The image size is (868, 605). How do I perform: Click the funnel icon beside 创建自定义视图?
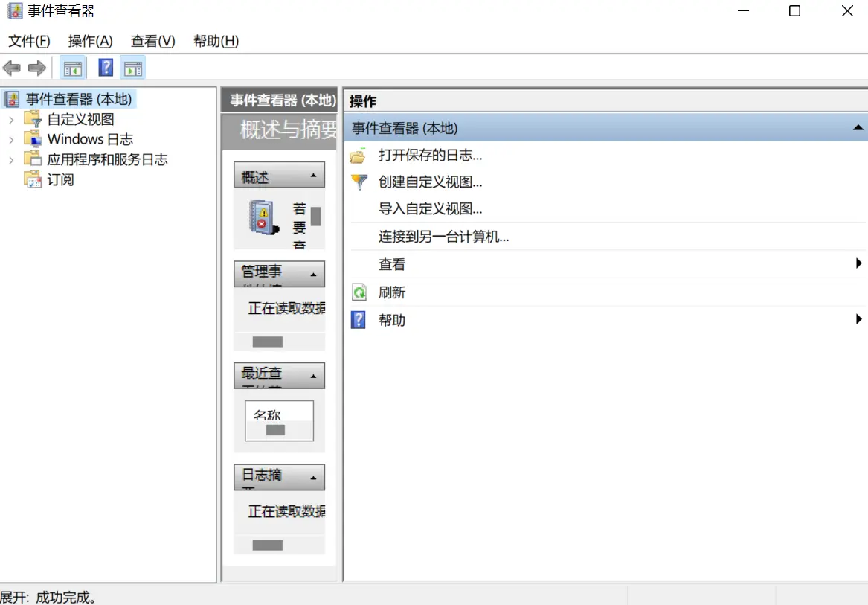coord(359,182)
